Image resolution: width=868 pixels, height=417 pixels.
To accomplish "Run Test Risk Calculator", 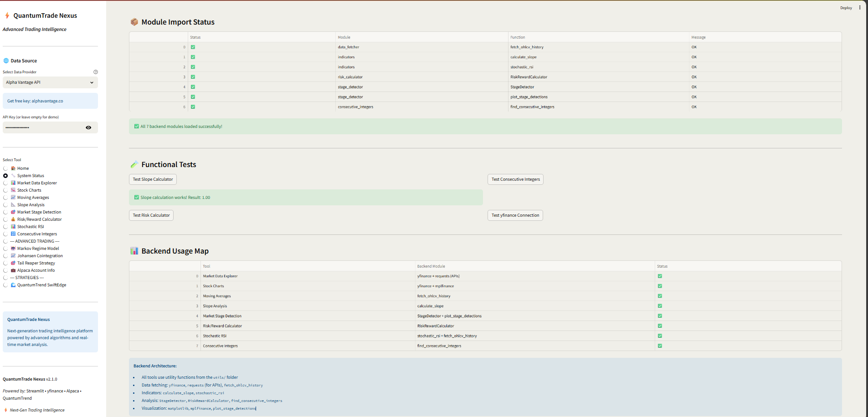I will tap(151, 215).
